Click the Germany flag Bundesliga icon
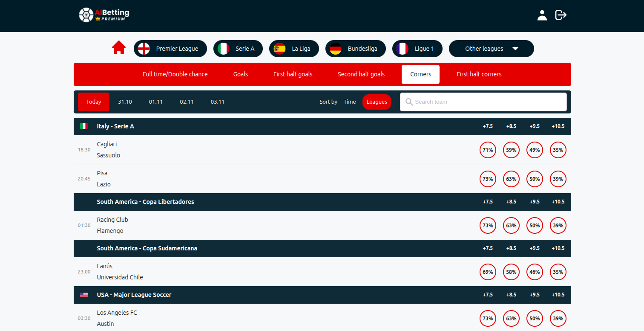This screenshot has width=644, height=331. (336, 49)
